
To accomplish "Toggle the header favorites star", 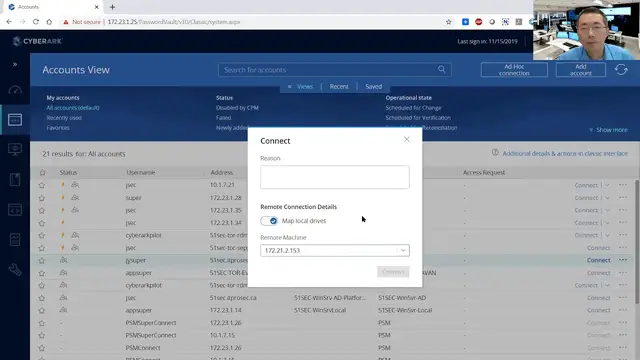I will pos(42,173).
